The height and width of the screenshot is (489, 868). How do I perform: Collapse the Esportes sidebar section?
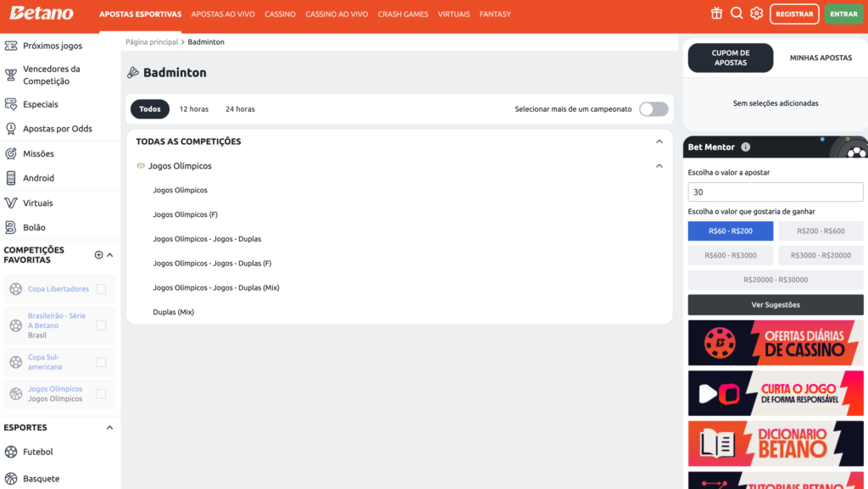(109, 428)
